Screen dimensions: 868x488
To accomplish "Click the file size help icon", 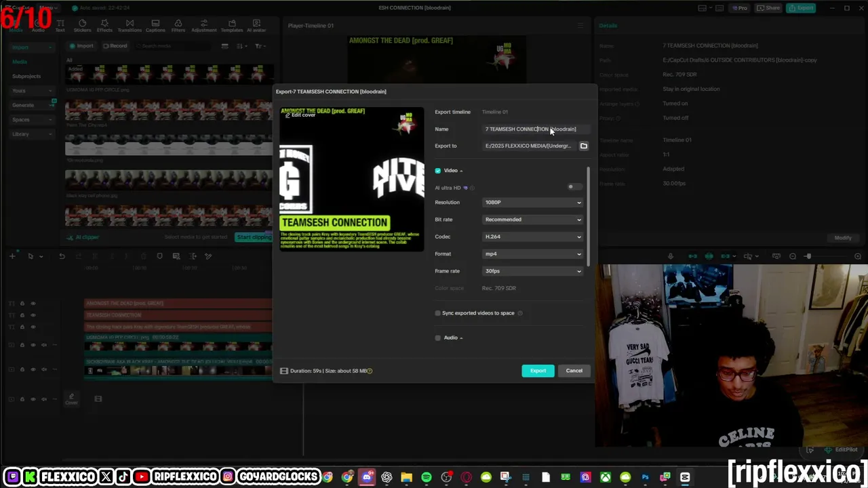I will pos(370,371).
